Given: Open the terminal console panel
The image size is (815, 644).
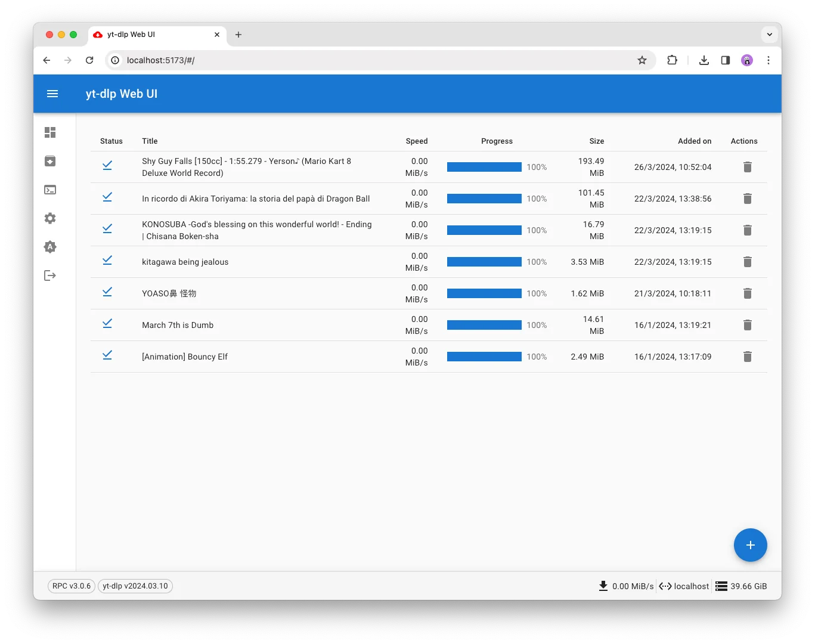Looking at the screenshot, I should pos(50,190).
